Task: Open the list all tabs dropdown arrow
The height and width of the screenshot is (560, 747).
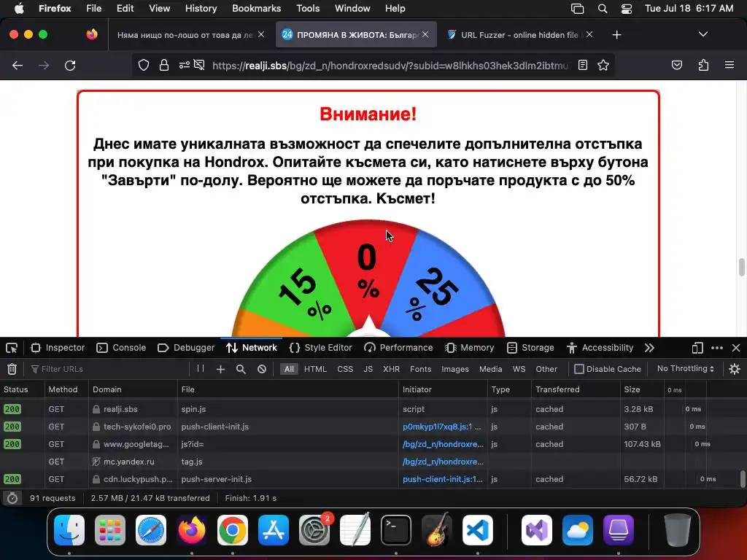Action: pyautogui.click(x=703, y=34)
